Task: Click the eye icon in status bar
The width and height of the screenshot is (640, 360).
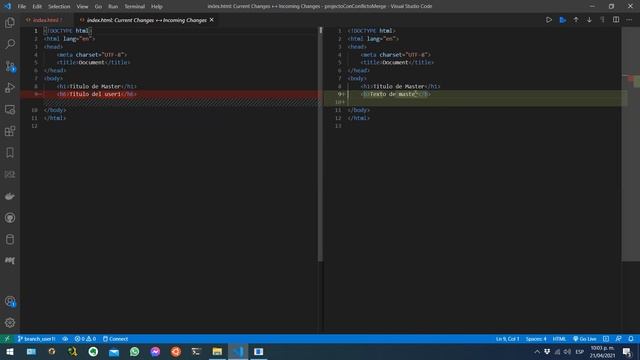Action: point(65,339)
